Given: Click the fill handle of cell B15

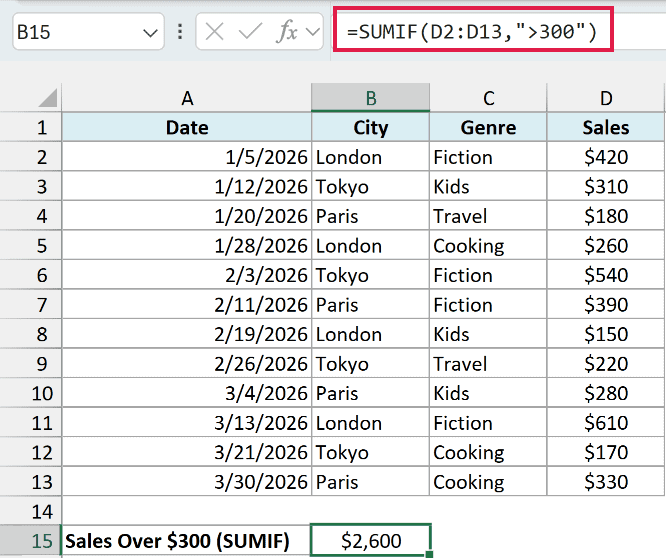Looking at the screenshot, I should pyautogui.click(x=429, y=555).
